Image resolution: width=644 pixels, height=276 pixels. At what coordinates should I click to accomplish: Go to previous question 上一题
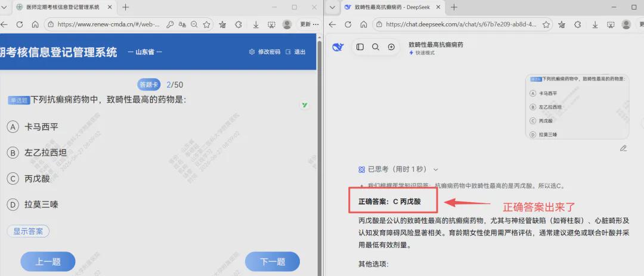coord(48,262)
